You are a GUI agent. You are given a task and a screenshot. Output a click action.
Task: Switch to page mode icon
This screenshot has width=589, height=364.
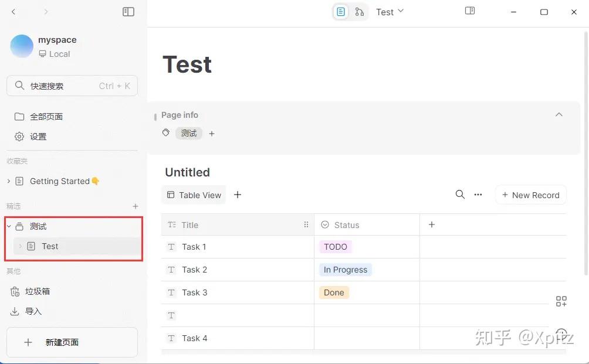341,12
